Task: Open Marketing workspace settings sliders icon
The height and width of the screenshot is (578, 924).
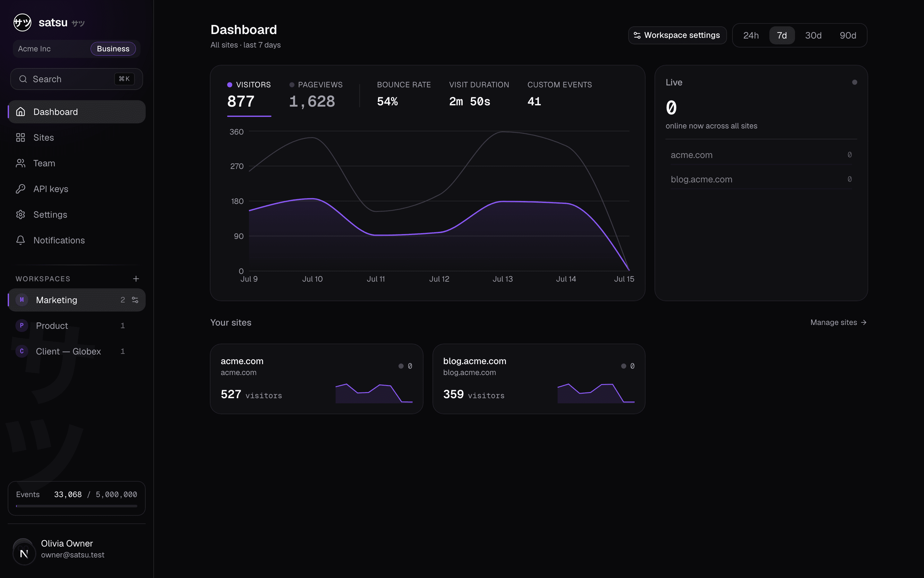Action: (x=135, y=300)
